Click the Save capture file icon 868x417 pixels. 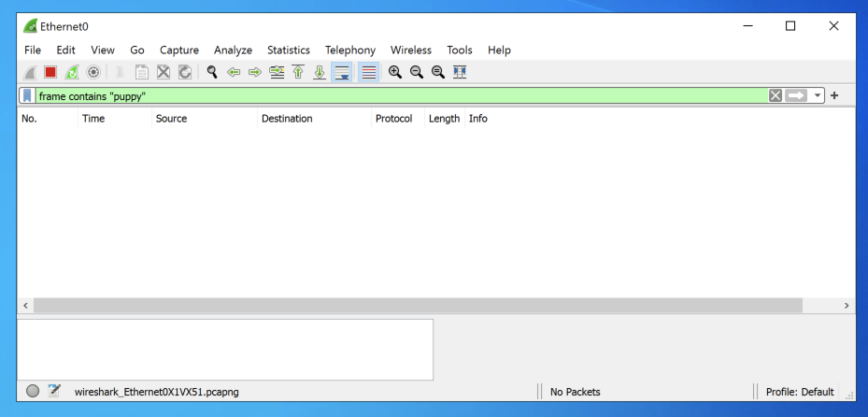pyautogui.click(x=142, y=72)
